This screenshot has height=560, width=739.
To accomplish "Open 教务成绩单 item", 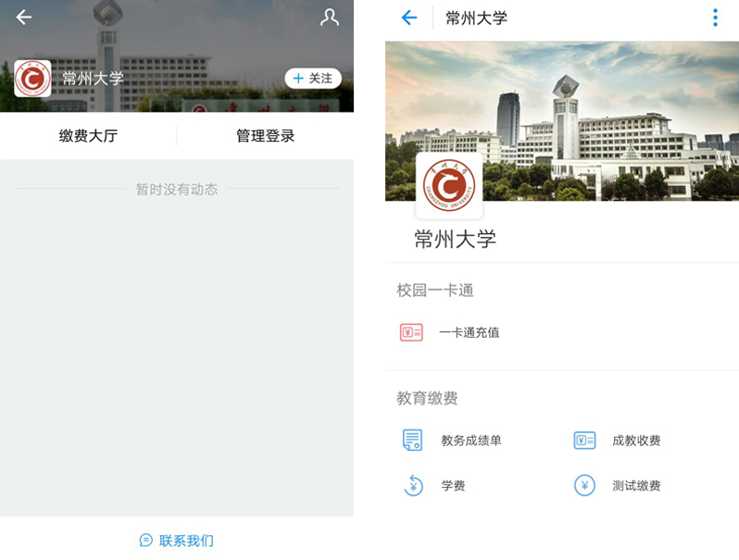I will 470,441.
